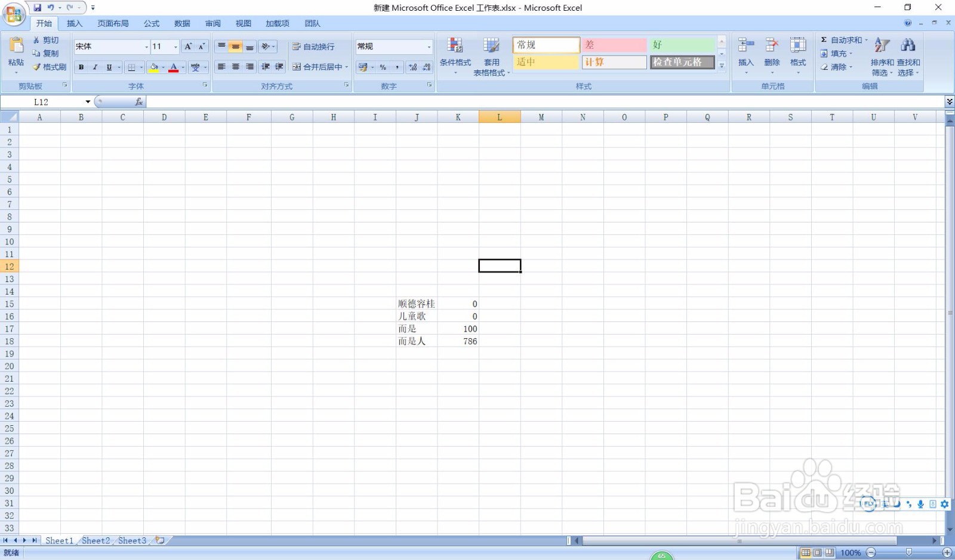The height and width of the screenshot is (560, 955).
Task: Toggle Italic formatting
Action: coord(95,67)
